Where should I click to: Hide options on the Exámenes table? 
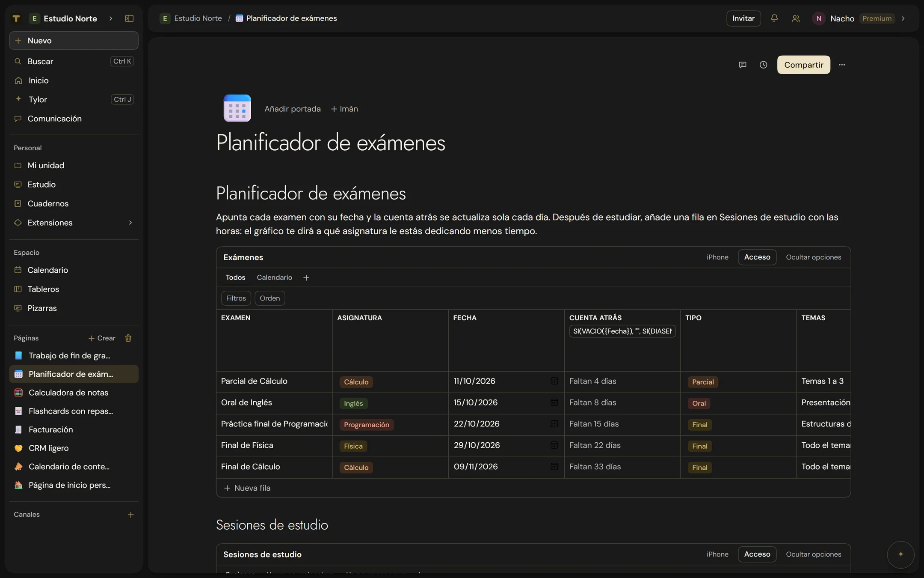[813, 257]
